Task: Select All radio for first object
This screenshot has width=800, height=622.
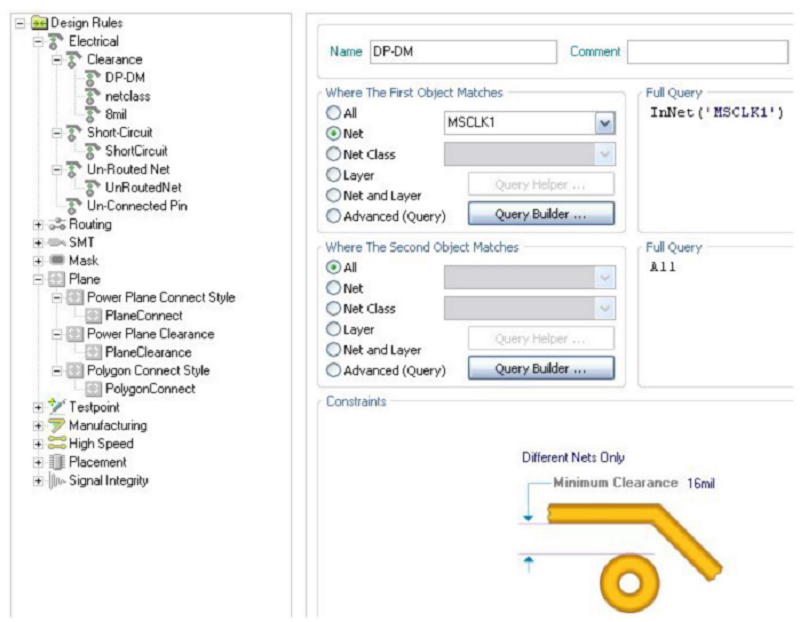Action: pos(334,114)
